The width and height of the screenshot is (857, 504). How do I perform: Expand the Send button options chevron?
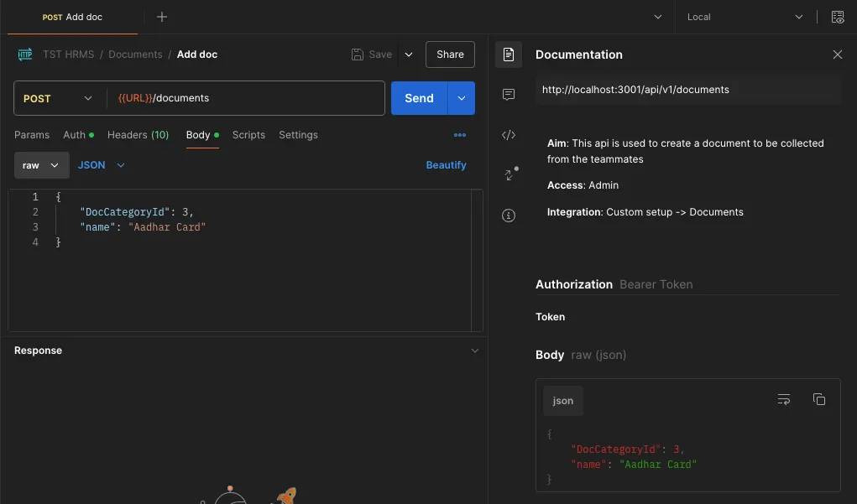pos(461,98)
